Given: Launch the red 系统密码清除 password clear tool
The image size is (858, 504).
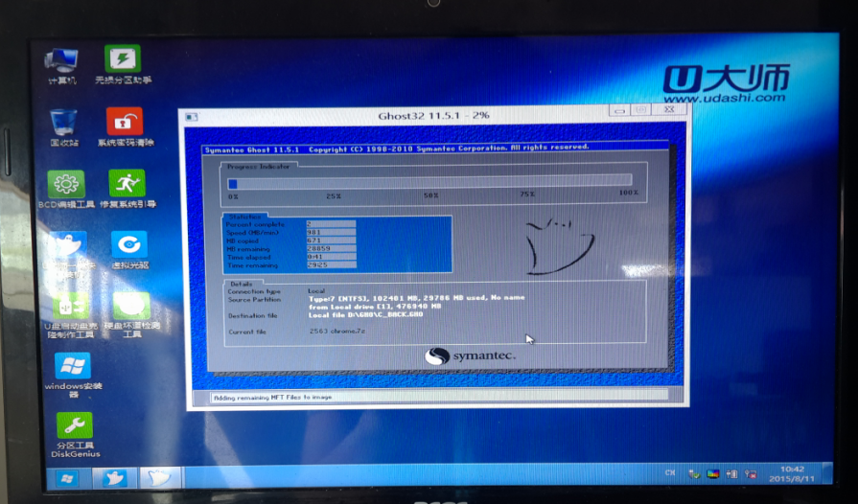Looking at the screenshot, I should 125,122.
